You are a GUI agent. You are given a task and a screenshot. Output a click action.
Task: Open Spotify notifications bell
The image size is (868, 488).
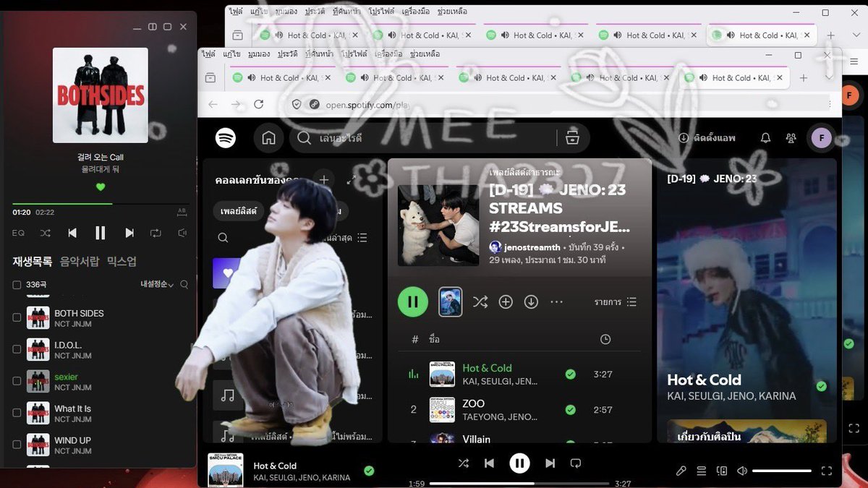pos(765,137)
